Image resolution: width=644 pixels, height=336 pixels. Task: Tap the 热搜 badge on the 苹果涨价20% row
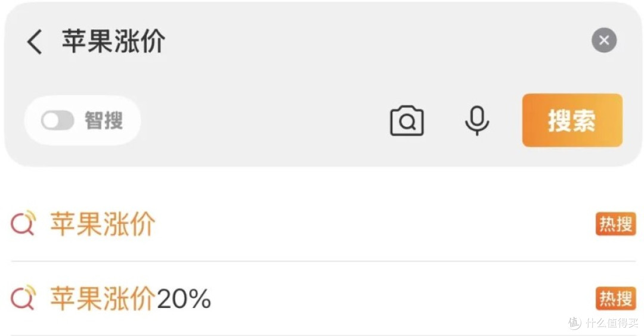click(x=615, y=298)
